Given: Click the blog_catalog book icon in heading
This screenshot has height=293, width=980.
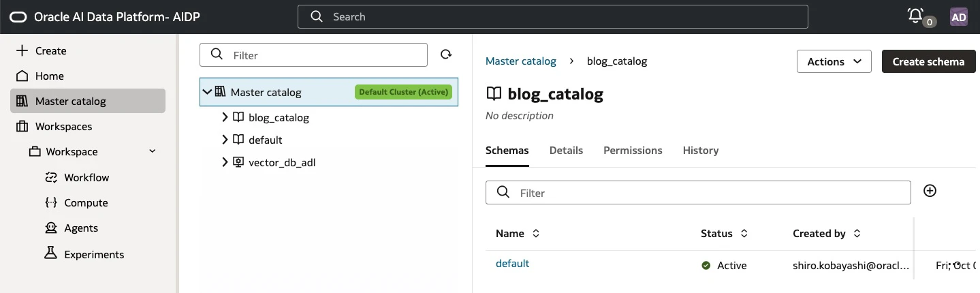Looking at the screenshot, I should tap(494, 94).
